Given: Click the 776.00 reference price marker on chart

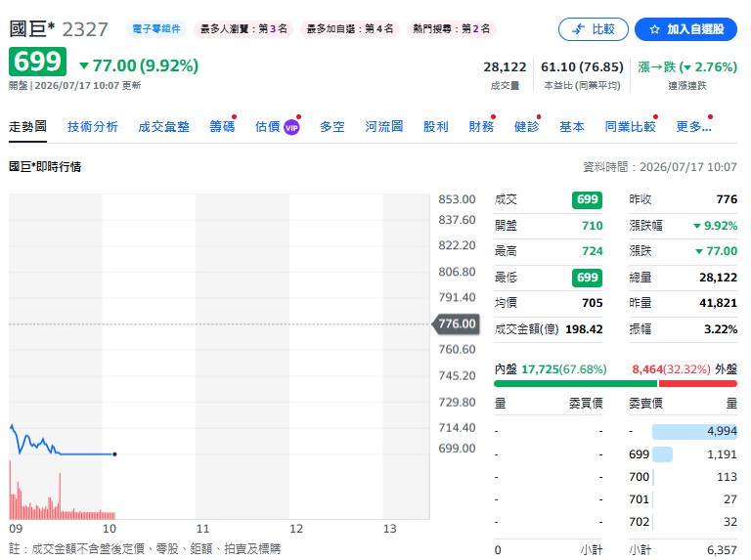Looking at the screenshot, I should coord(456,324).
